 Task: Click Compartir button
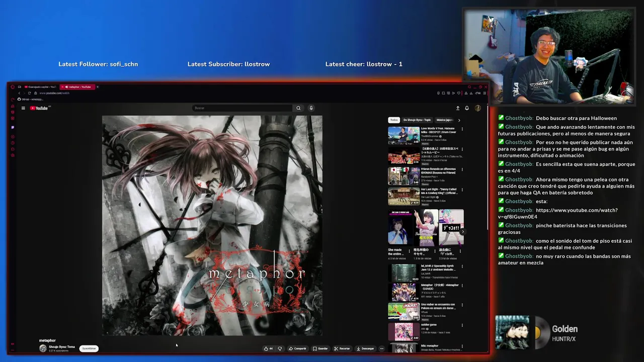(x=297, y=348)
